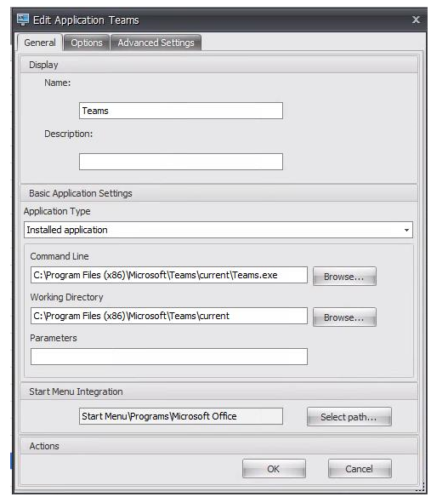Browse for the Working Directory folder
This screenshot has width=448, height=497.
pos(344,317)
